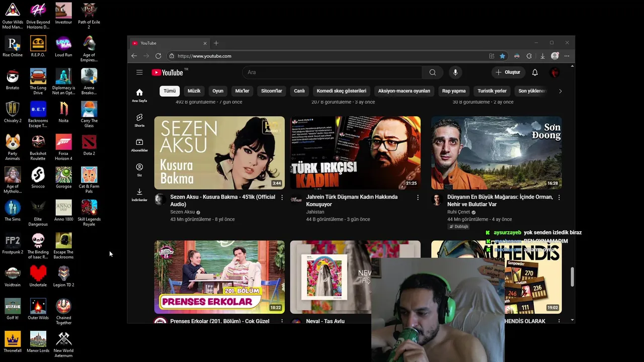Image resolution: width=644 pixels, height=362 pixels.
Task: Open İndirilenler downloads in sidebar
Action: [139, 194]
